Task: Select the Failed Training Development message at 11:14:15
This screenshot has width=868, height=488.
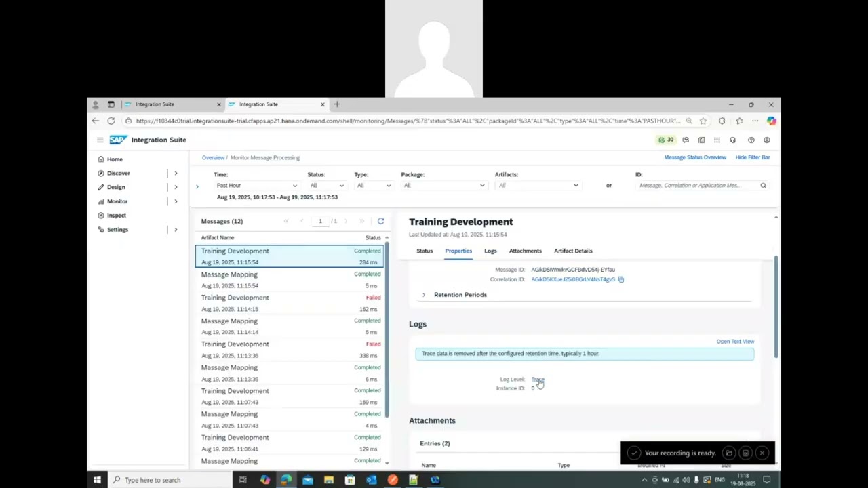Action: tap(290, 303)
